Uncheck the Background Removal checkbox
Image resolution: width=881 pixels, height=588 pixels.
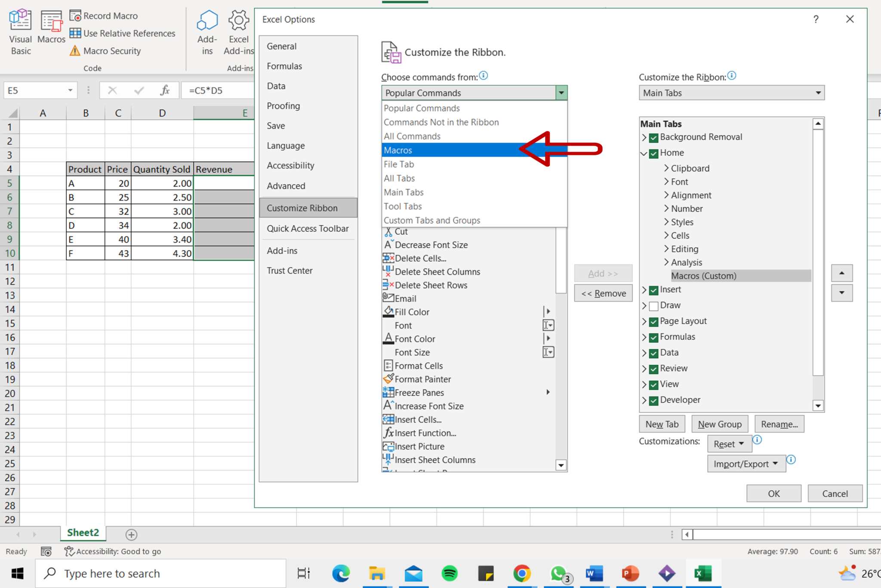point(653,138)
